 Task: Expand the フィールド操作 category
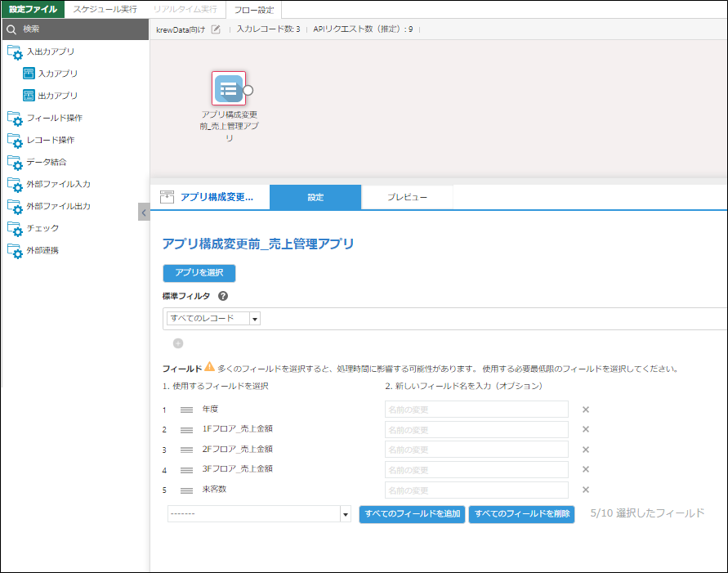54,118
